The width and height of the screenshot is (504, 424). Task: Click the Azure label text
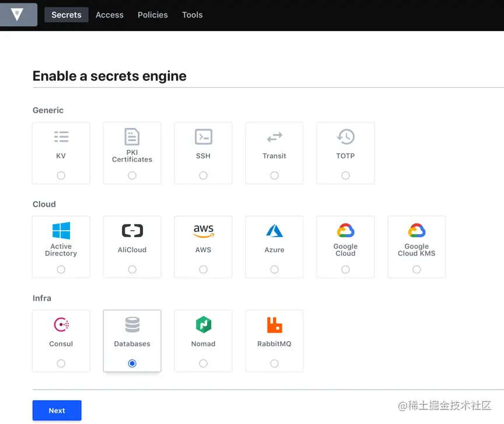coord(275,249)
